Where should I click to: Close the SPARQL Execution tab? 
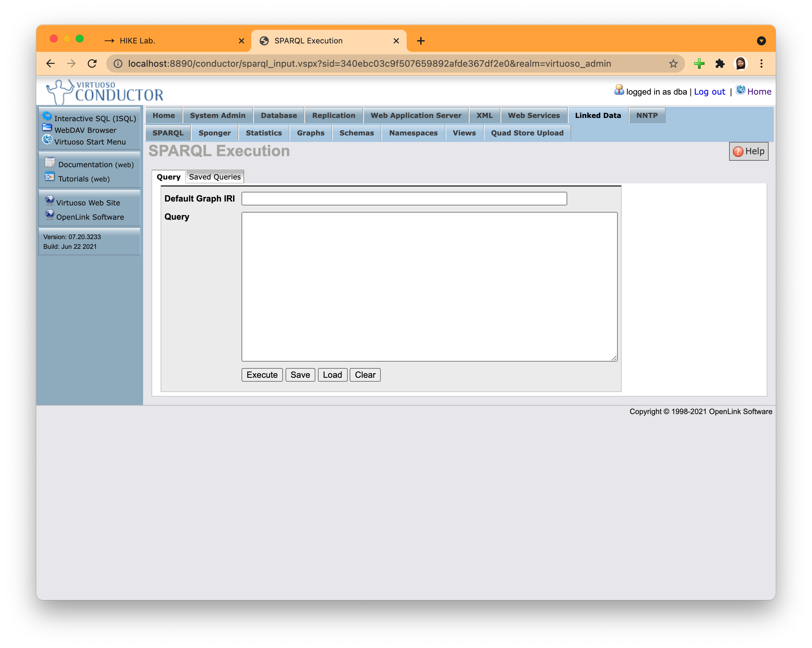point(396,41)
